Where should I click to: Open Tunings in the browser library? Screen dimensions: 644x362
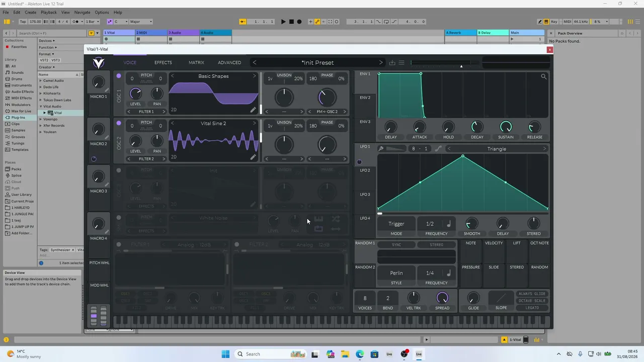point(18,143)
